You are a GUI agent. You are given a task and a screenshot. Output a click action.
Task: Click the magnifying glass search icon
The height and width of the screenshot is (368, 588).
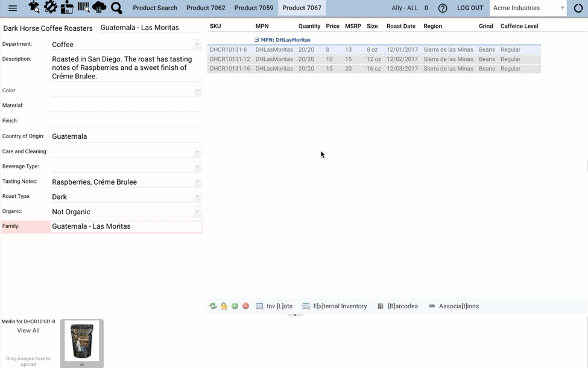116,8
